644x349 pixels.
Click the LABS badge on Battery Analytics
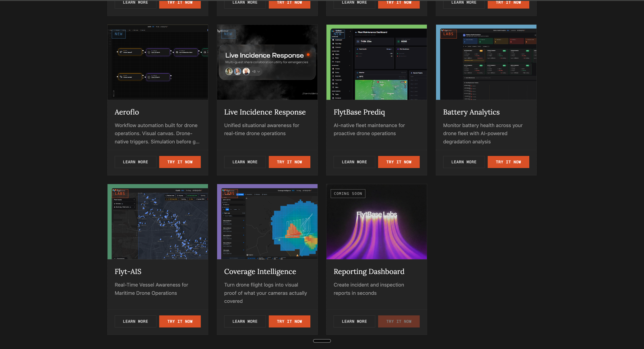pyautogui.click(x=448, y=34)
